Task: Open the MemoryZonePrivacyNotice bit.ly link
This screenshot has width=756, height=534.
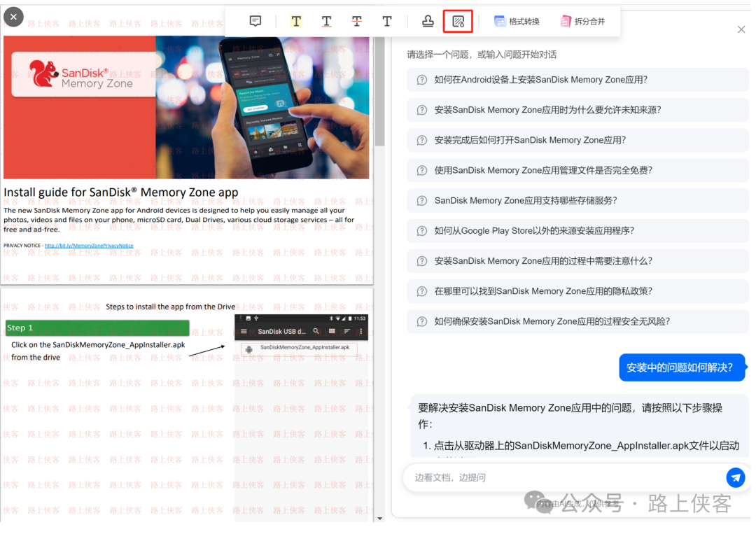Action: click(x=89, y=246)
